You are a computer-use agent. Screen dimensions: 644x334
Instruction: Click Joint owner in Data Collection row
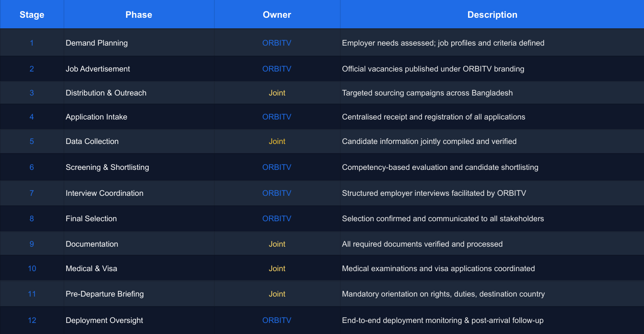[x=277, y=141]
